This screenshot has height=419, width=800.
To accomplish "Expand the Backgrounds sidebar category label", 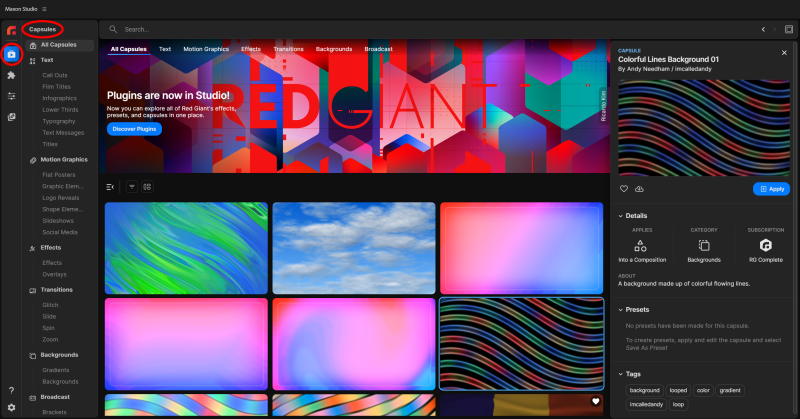I will [59, 355].
